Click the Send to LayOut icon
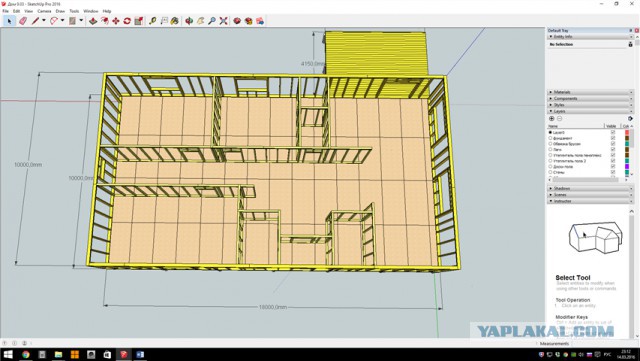The height and width of the screenshot is (361, 640). (x=260, y=20)
